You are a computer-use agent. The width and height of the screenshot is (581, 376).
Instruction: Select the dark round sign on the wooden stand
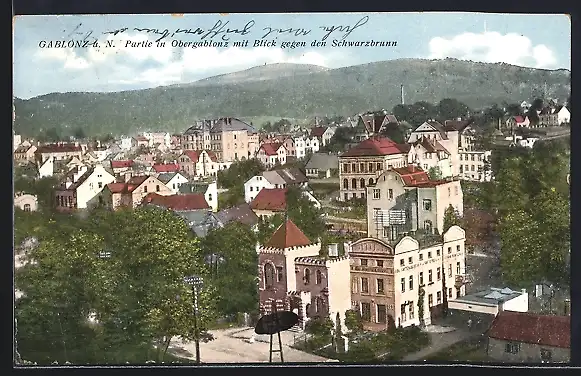[276, 322]
